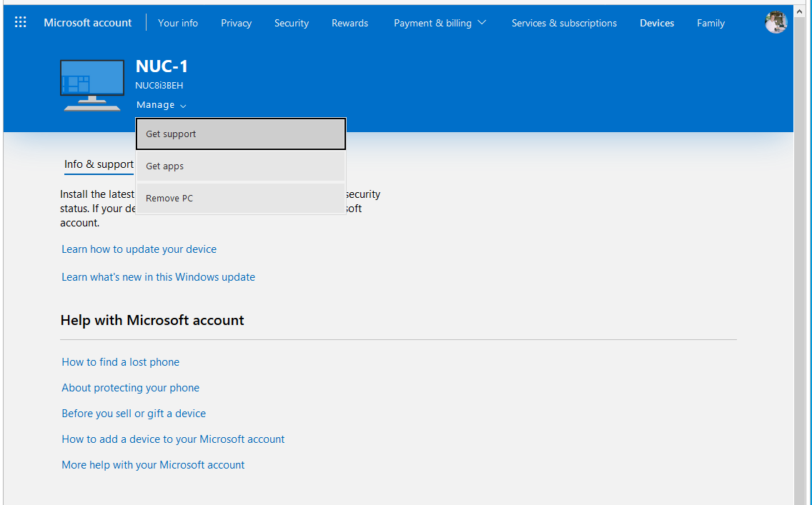
Task: Open How to add a device link
Action: (x=173, y=439)
